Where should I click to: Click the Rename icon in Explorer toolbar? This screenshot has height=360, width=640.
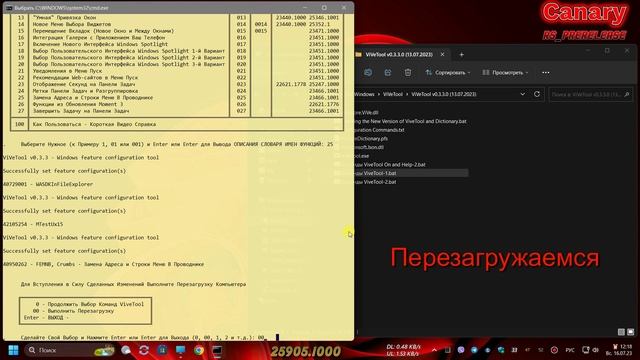[368, 73]
